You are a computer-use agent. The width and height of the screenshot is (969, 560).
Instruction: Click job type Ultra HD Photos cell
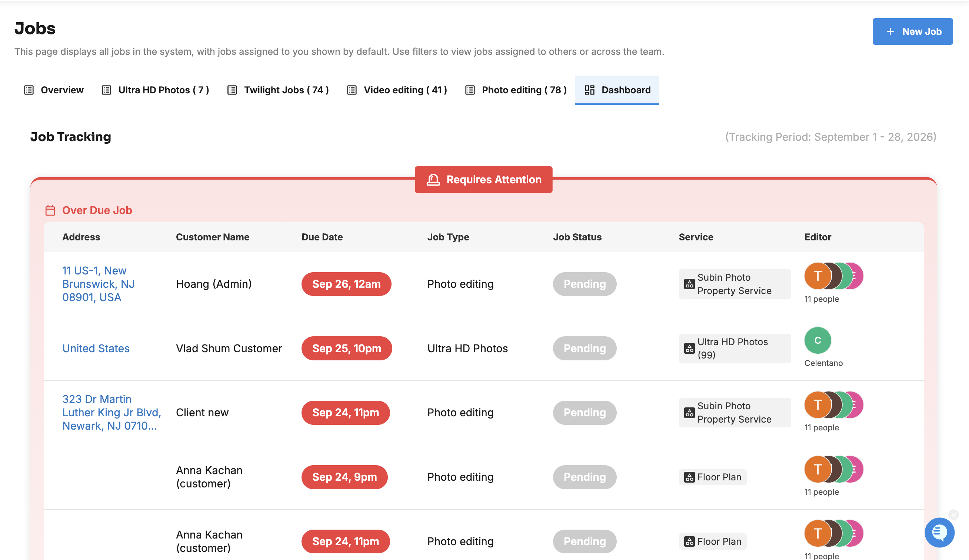point(467,348)
